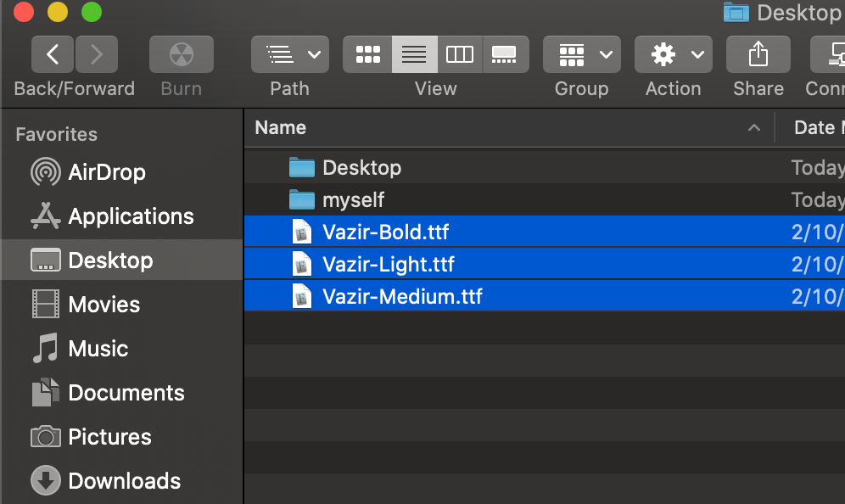Switch to column view
The width and height of the screenshot is (845, 504).
pos(460,53)
